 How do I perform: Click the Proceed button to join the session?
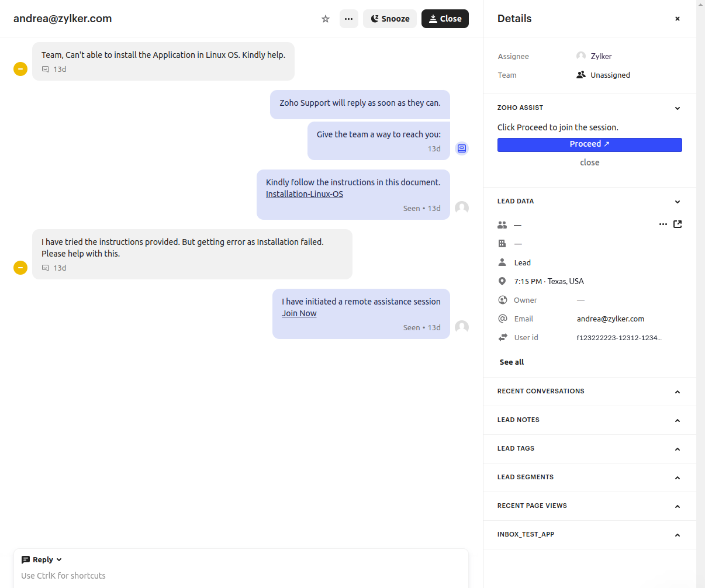589,144
